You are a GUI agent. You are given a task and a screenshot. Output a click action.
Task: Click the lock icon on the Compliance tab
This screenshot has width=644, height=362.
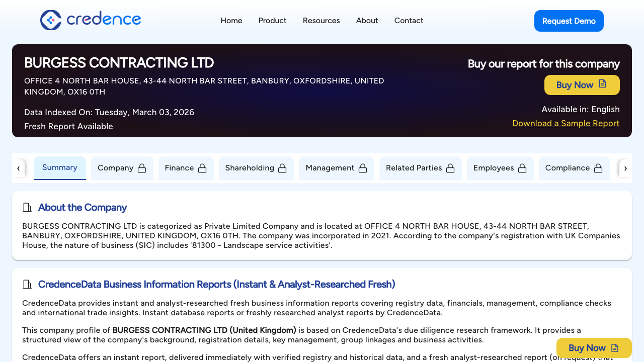(x=598, y=168)
